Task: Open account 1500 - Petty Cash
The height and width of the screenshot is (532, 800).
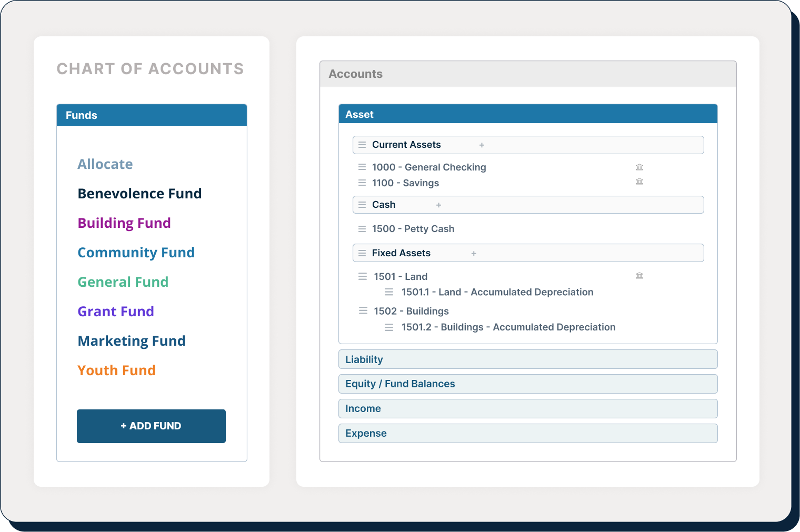Action: pyautogui.click(x=413, y=229)
